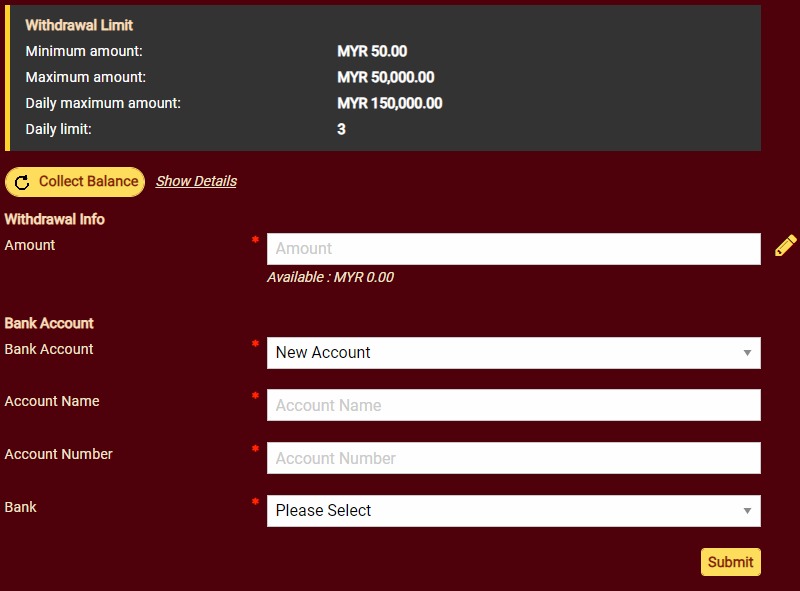Click the Account Number input field
This screenshot has width=800, height=591.
[x=513, y=458]
